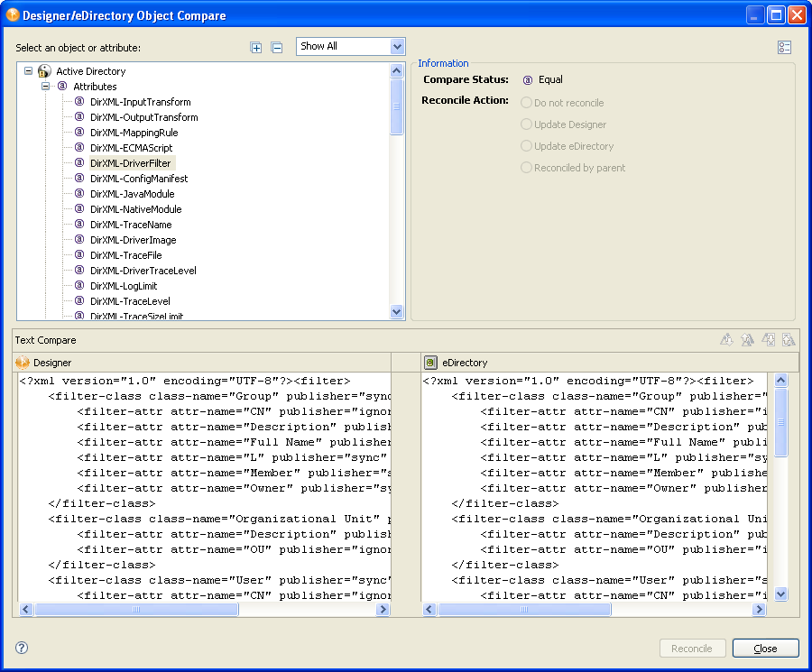Open the Show All dropdown
This screenshot has height=672, width=812.
coord(398,47)
